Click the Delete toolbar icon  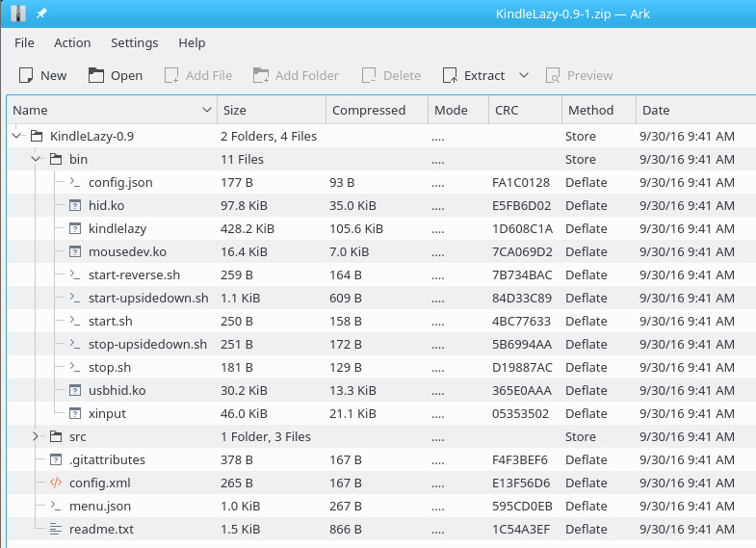pyautogui.click(x=369, y=75)
